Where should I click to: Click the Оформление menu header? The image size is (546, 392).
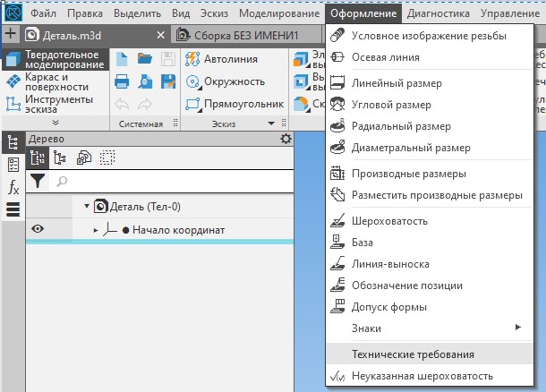click(363, 13)
